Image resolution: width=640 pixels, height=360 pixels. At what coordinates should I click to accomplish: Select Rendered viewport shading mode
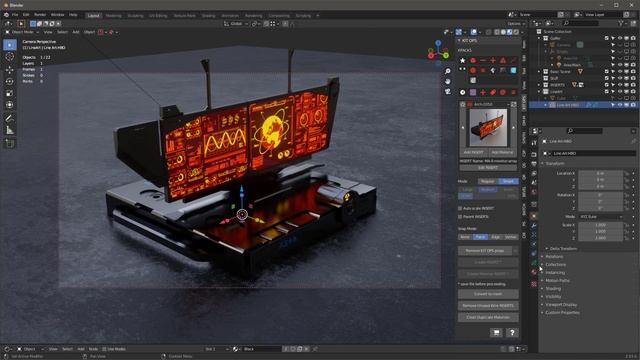516,32
